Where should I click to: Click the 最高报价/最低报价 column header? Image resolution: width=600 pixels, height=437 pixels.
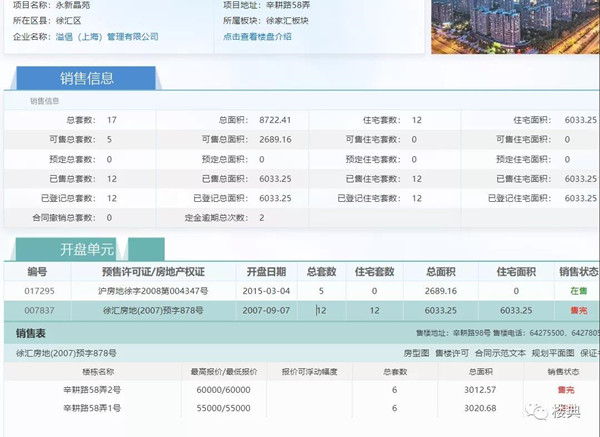coord(224,372)
